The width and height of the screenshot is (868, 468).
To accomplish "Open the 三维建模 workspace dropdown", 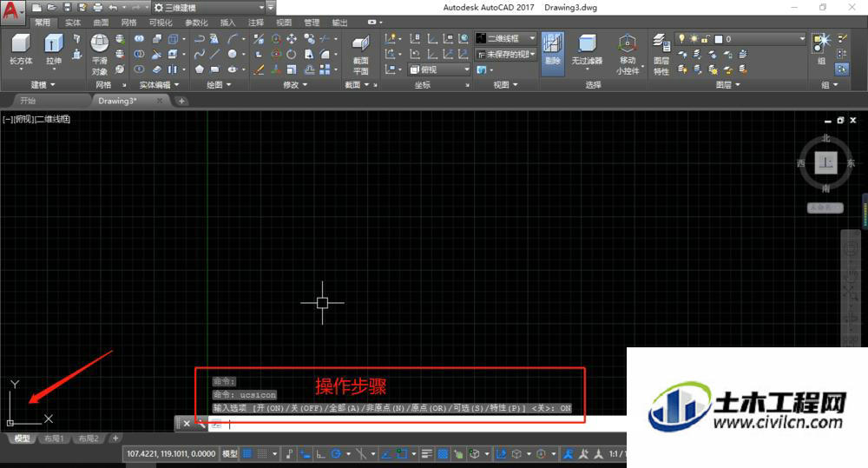I will [x=209, y=8].
